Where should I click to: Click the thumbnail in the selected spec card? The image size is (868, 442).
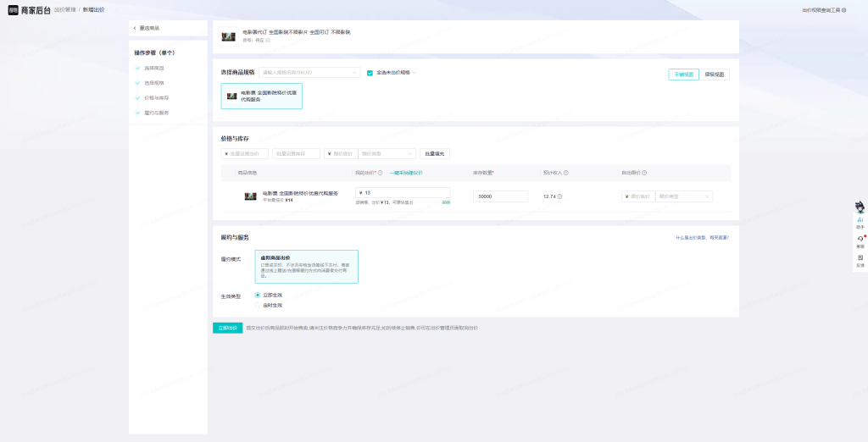point(232,97)
